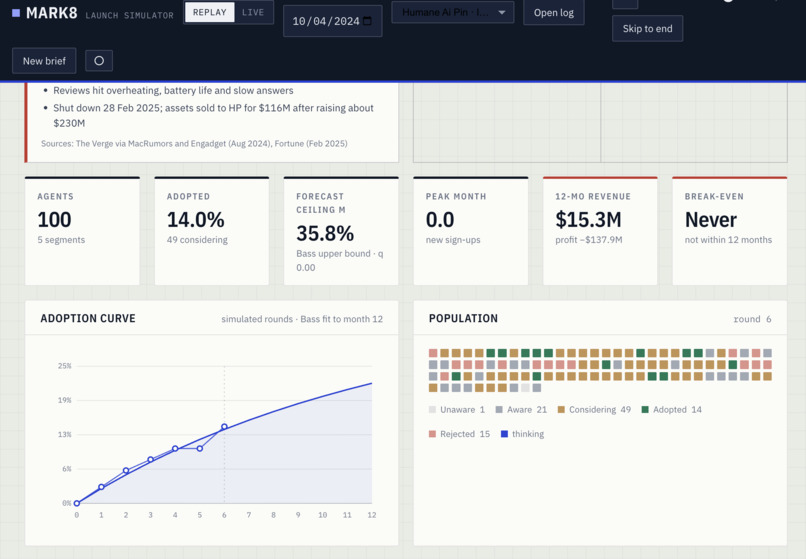
Task: Click the Rejected pink legend swatch
Action: 432,434
